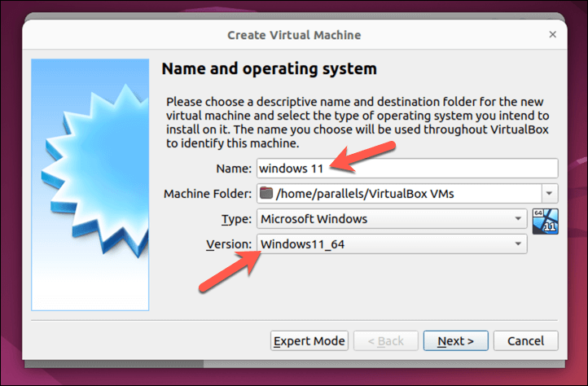Click the disabled < Back button
588x386 pixels.
(386, 340)
